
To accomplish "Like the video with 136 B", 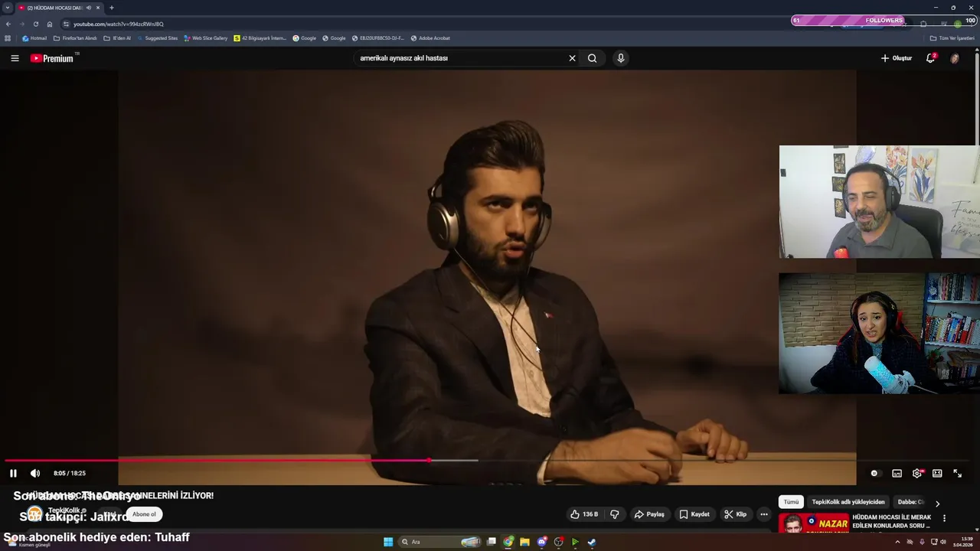I will pyautogui.click(x=584, y=514).
